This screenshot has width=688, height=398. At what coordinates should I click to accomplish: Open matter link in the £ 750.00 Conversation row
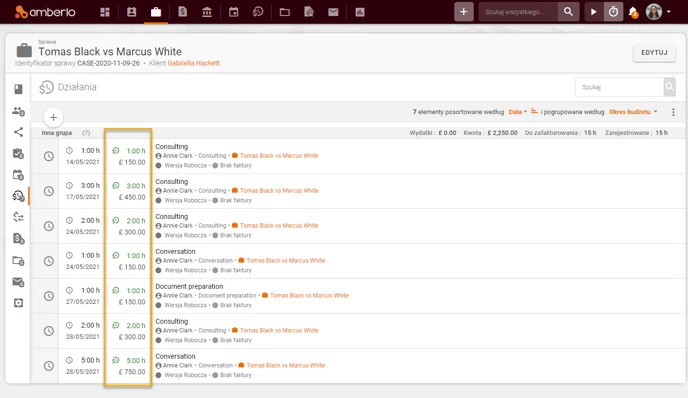click(x=286, y=366)
